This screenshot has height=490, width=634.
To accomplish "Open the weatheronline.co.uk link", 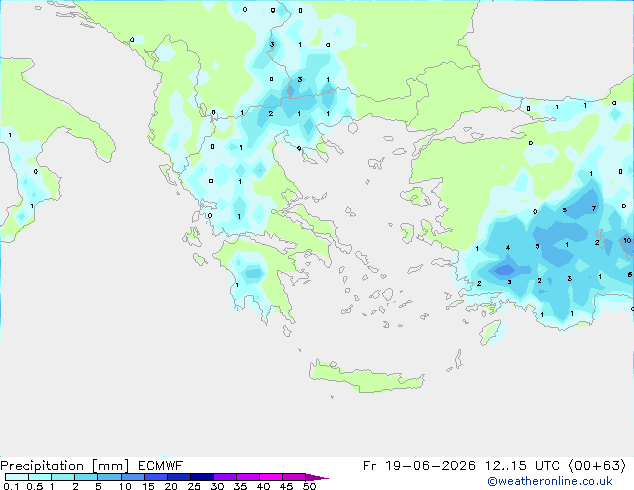I will [x=549, y=481].
